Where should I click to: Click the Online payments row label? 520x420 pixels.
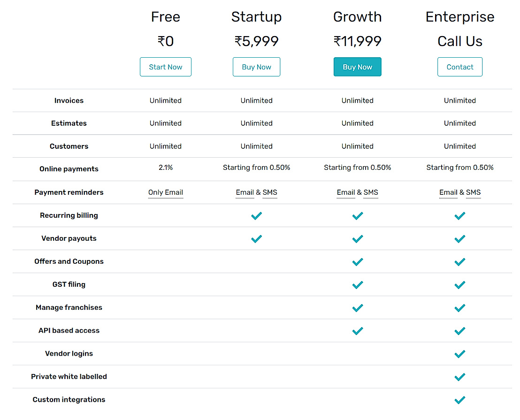click(69, 169)
